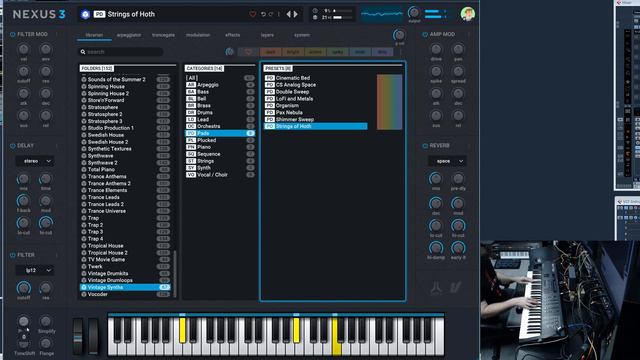Screen dimensions: 640x360
Task: Undo the last change in Nexus
Action: [263, 14]
